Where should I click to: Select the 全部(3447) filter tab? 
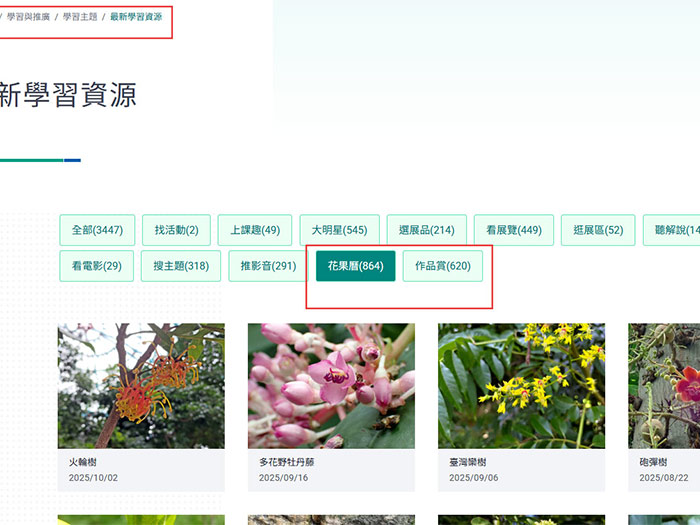[x=97, y=230]
